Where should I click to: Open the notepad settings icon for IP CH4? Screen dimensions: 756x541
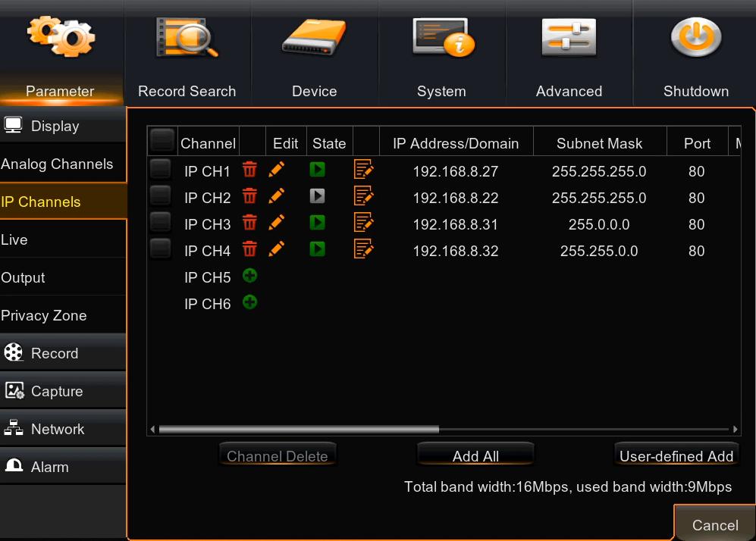[363, 249]
